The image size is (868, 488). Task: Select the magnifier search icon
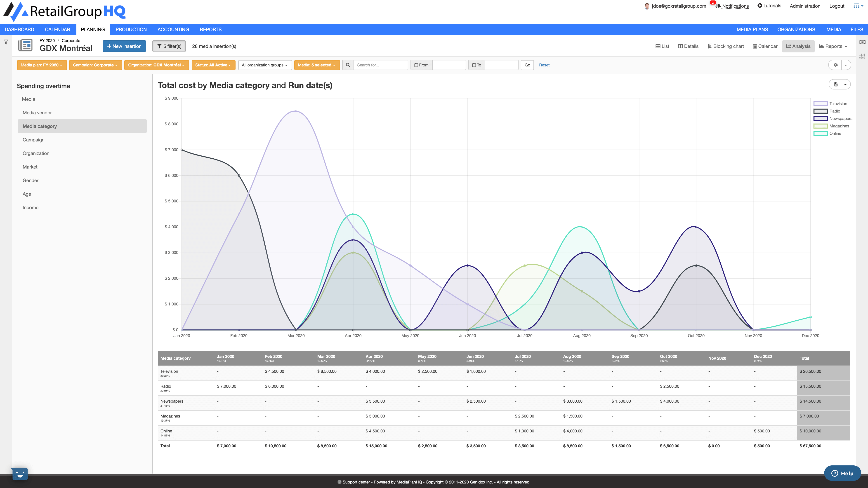(348, 65)
